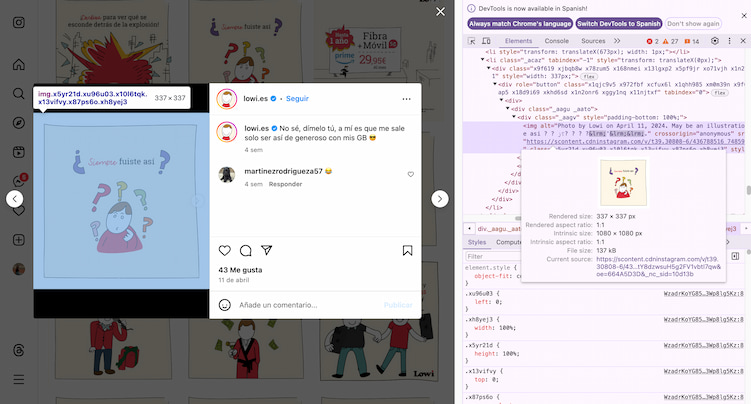Toggle flex badge after tabindex="0" div
The image size is (751, 404).
720,93
